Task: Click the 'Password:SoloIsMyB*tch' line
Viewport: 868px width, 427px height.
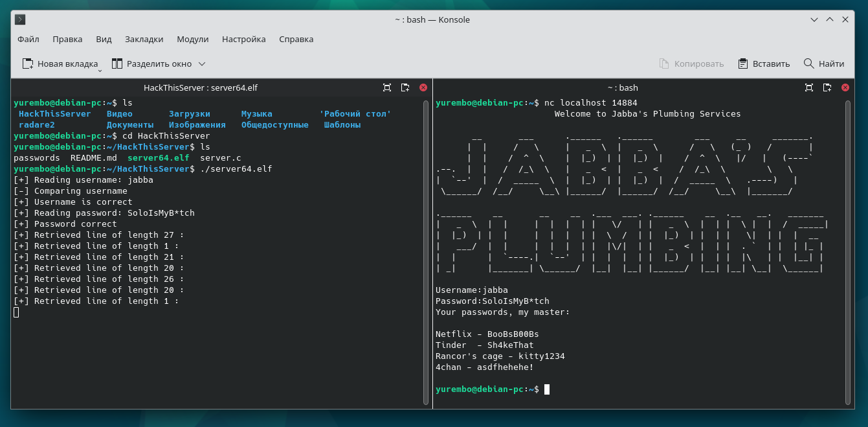Action: tap(493, 301)
